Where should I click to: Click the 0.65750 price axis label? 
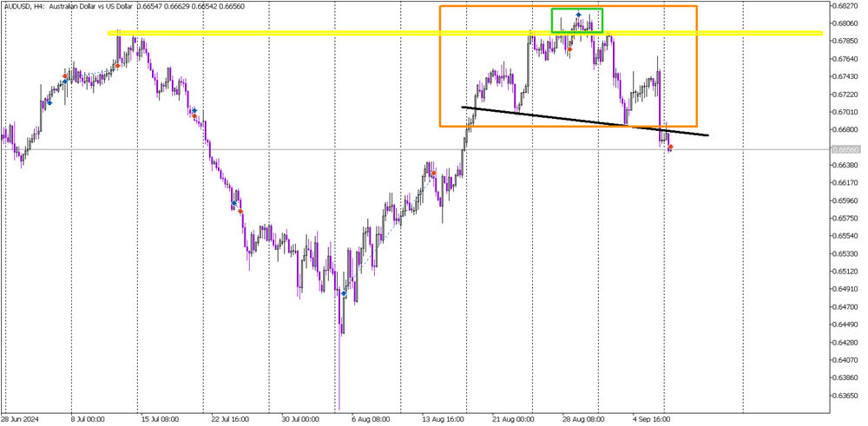click(x=846, y=218)
